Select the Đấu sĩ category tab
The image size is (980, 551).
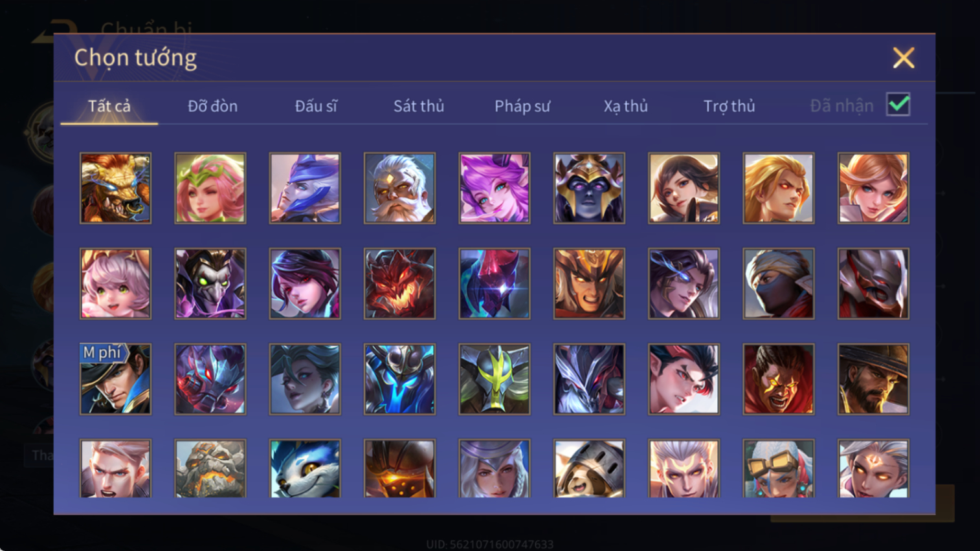click(316, 106)
